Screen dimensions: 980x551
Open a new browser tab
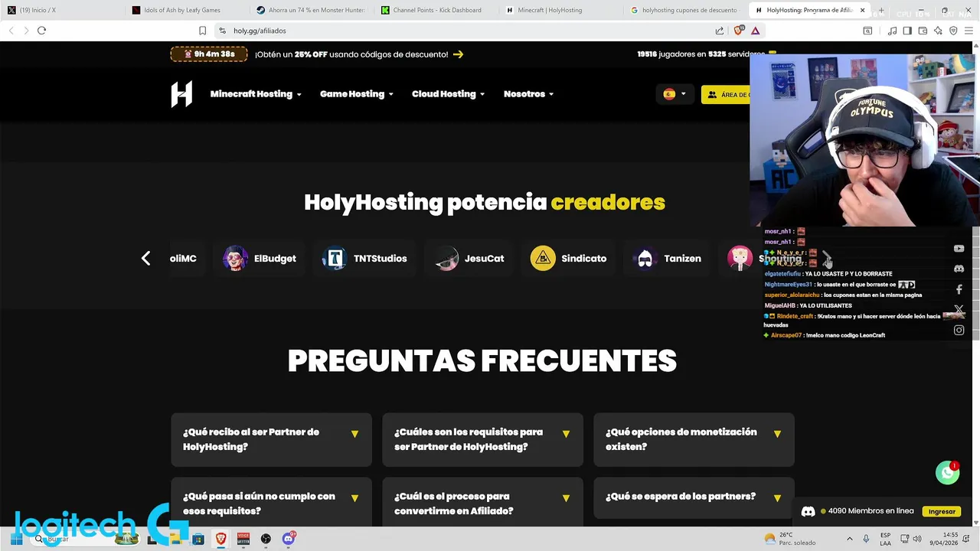click(x=881, y=10)
